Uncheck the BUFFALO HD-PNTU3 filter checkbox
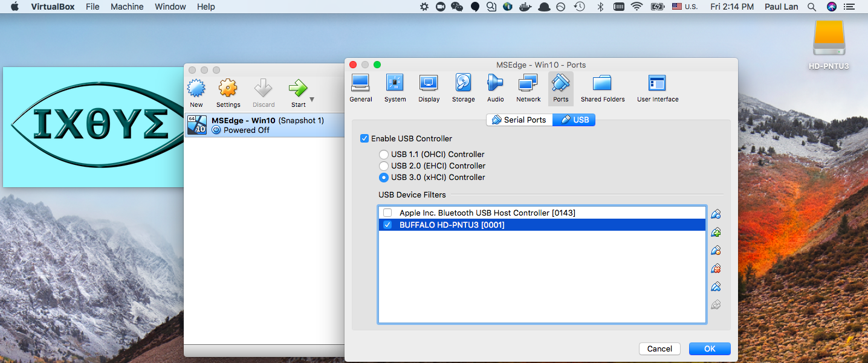Image resolution: width=868 pixels, height=363 pixels. pos(387,225)
